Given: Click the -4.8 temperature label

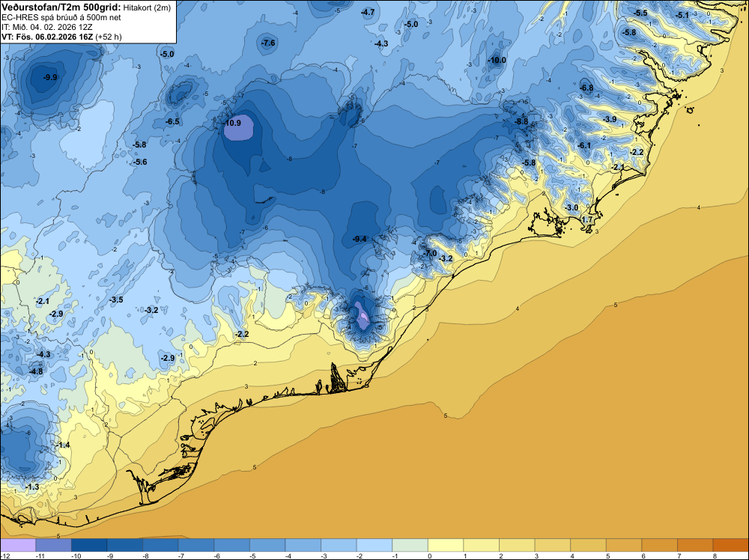Looking at the screenshot, I should [x=36, y=371].
